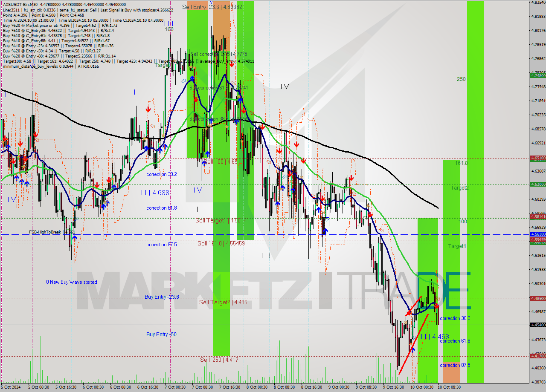Click the Sell Target2 | 4.485 label

pos(223,302)
